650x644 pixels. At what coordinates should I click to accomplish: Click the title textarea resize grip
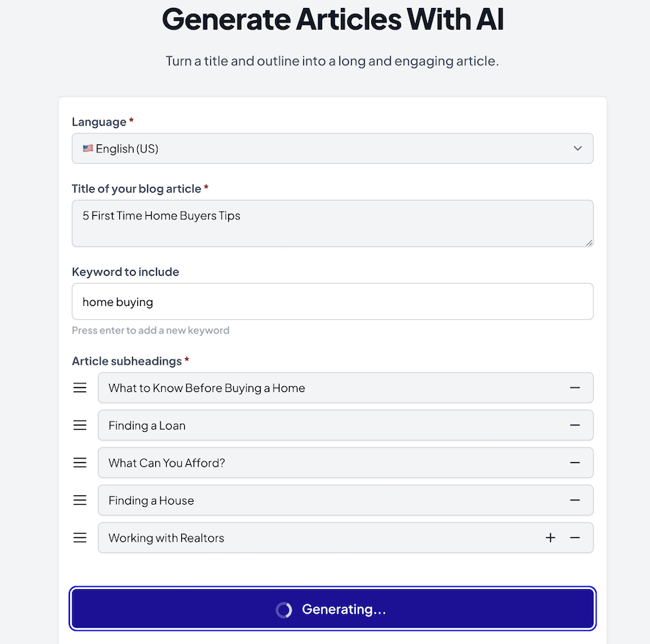[x=589, y=243]
